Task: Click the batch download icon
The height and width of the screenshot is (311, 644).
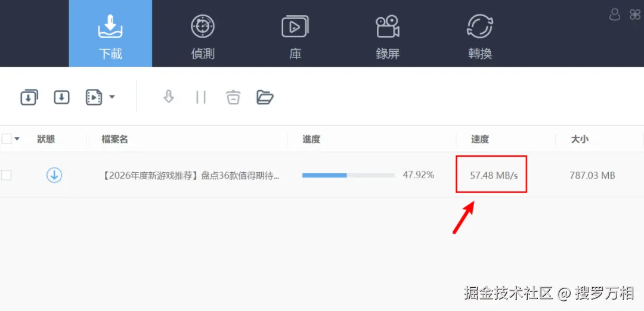Action: (29, 97)
